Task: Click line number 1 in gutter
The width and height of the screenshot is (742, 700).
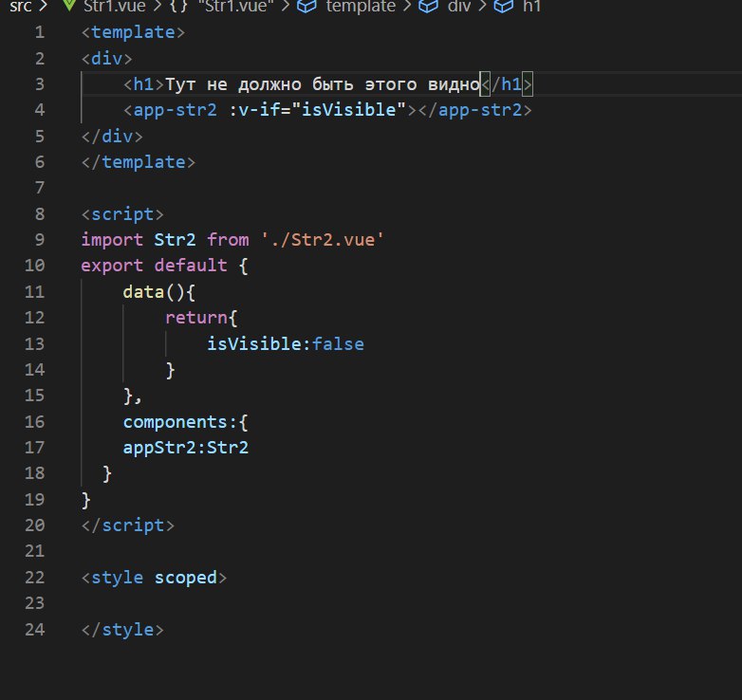Action: [x=40, y=32]
